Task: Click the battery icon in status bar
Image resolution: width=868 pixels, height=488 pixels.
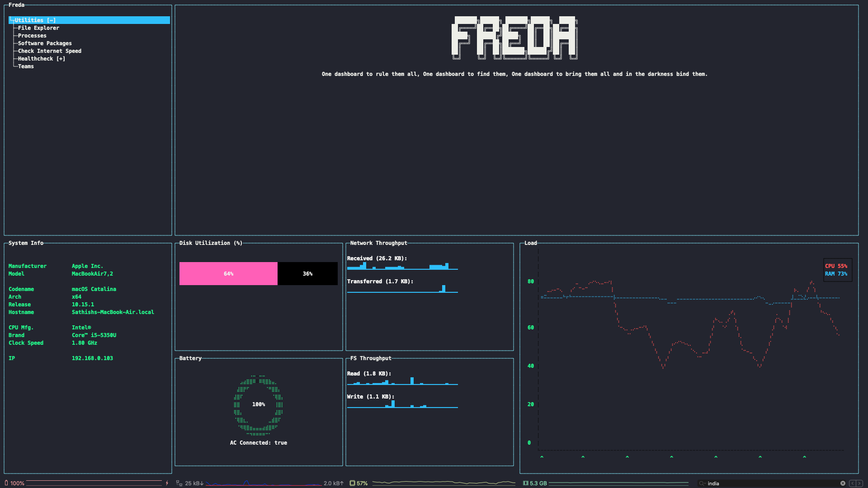Action: tap(6, 483)
